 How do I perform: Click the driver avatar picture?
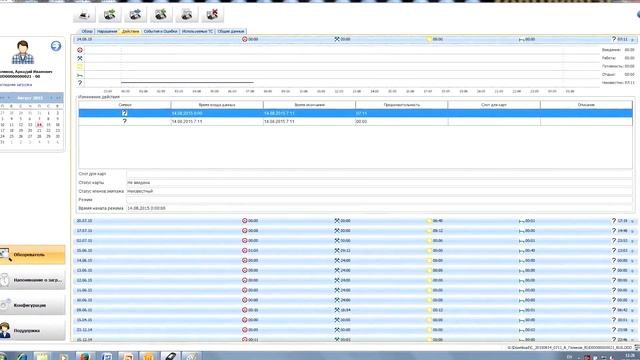coord(23,52)
